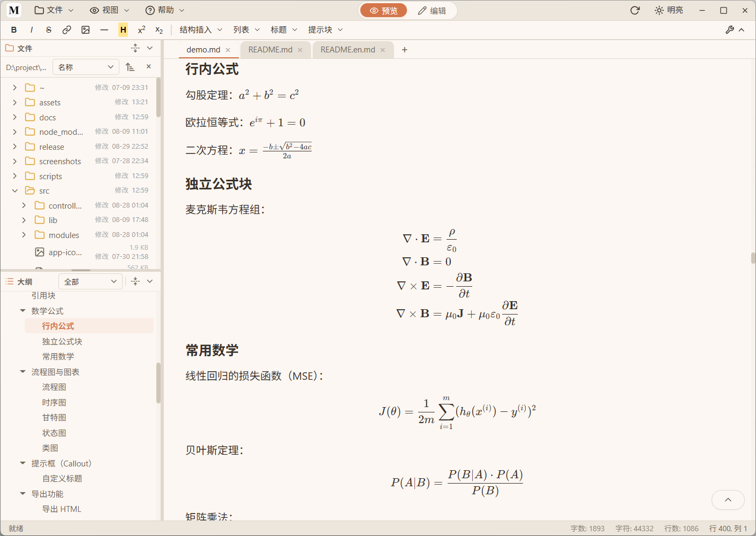The width and height of the screenshot is (756, 536).
Task: Click the document's vertical scrollbar thumb
Action: coord(753,258)
